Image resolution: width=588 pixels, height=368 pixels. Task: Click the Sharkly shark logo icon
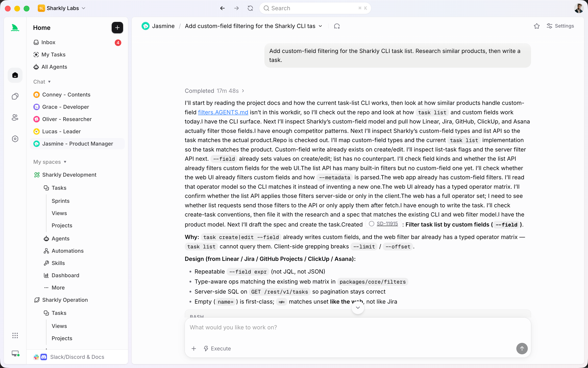point(15,28)
